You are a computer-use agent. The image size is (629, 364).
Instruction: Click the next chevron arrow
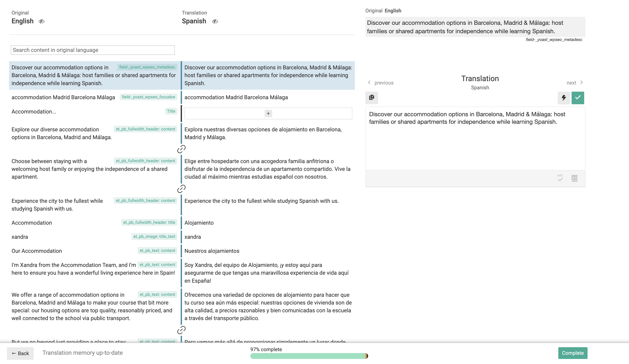pos(582,83)
